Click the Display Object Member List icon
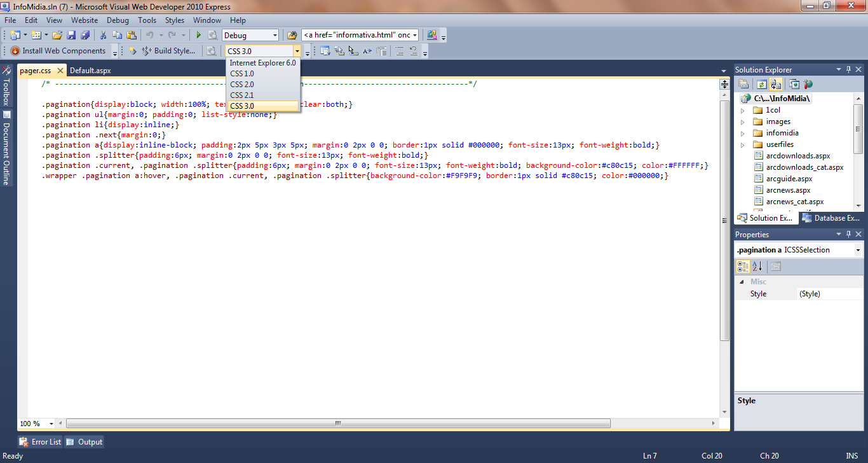This screenshot has height=463, width=868. point(325,51)
